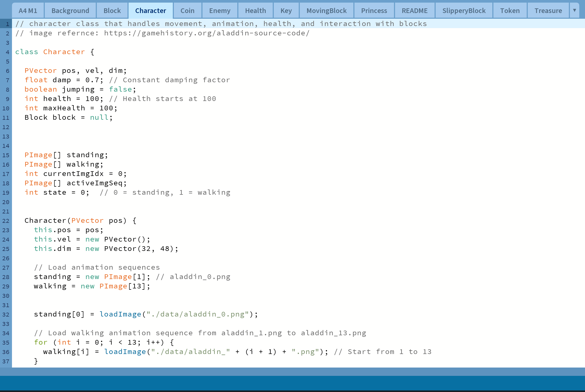Switch to the Key tab
This screenshot has width=585, height=392.
pyautogui.click(x=286, y=10)
